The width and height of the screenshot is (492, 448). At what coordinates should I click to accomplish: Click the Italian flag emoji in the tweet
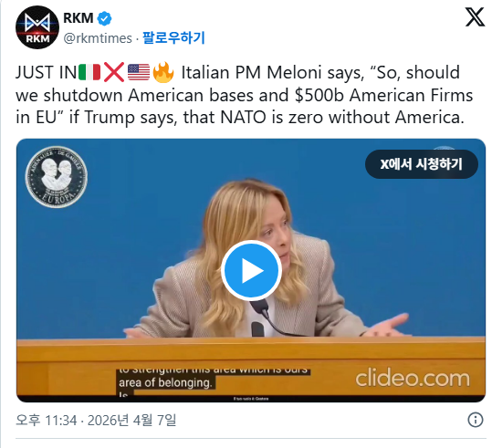coord(89,72)
